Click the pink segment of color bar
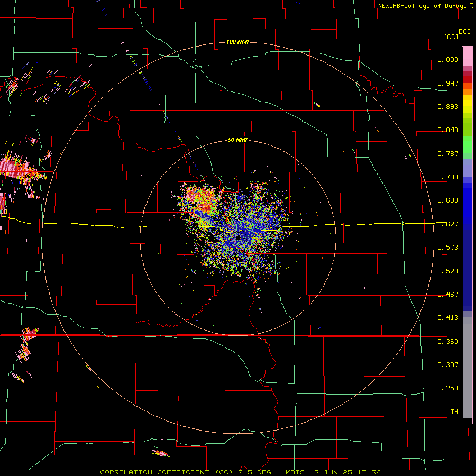The width and height of the screenshot is (476, 476). 467,57
